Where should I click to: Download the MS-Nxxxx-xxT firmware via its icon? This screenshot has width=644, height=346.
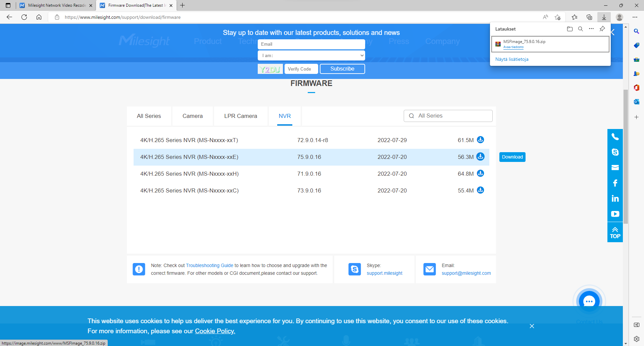click(x=481, y=140)
